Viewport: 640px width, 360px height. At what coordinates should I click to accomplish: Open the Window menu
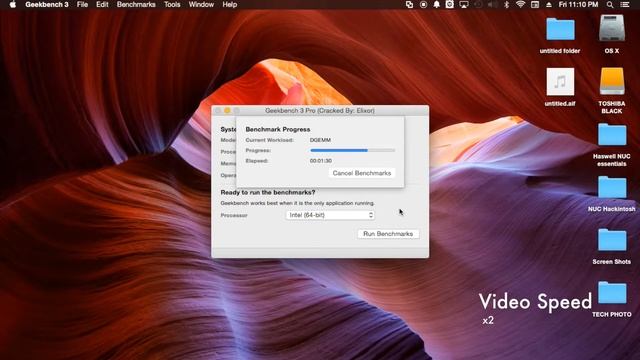(201, 4)
